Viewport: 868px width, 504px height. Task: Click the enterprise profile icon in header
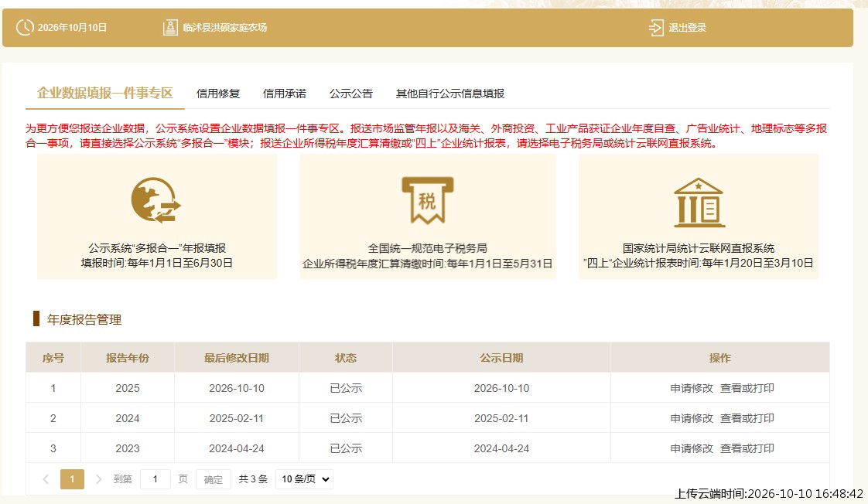[x=170, y=27]
